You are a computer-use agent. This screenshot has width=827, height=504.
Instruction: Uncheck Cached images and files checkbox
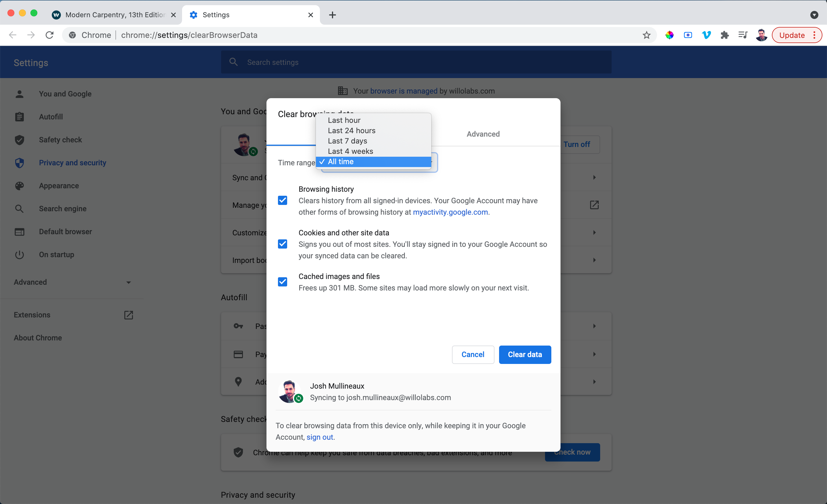[283, 282]
